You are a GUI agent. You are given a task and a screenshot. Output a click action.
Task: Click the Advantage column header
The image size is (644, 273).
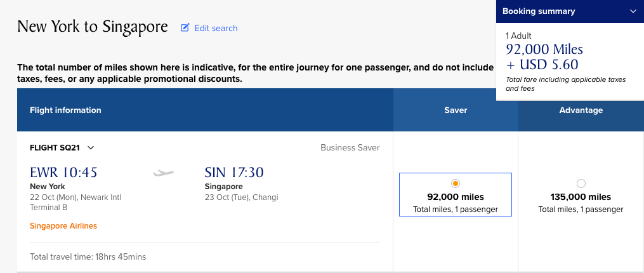pyautogui.click(x=581, y=110)
